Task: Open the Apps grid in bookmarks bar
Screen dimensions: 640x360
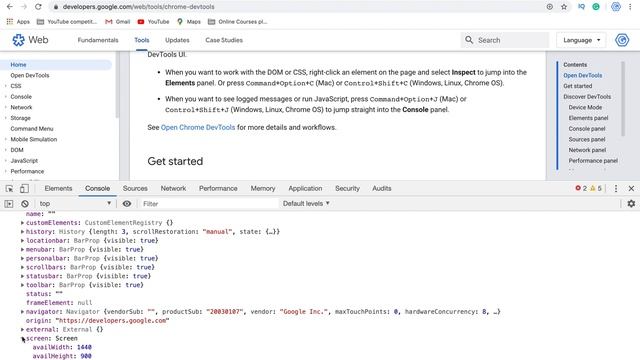Action: tap(18, 22)
